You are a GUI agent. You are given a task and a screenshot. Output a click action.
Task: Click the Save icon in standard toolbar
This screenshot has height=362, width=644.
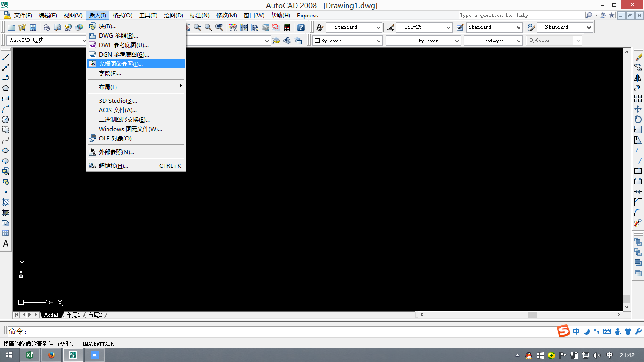click(33, 27)
